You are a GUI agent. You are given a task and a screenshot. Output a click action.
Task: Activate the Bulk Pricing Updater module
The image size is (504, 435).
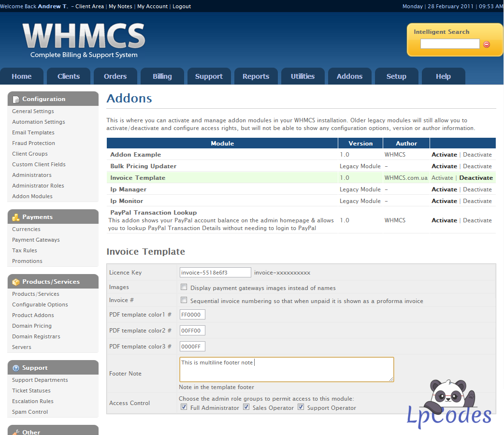[444, 166]
